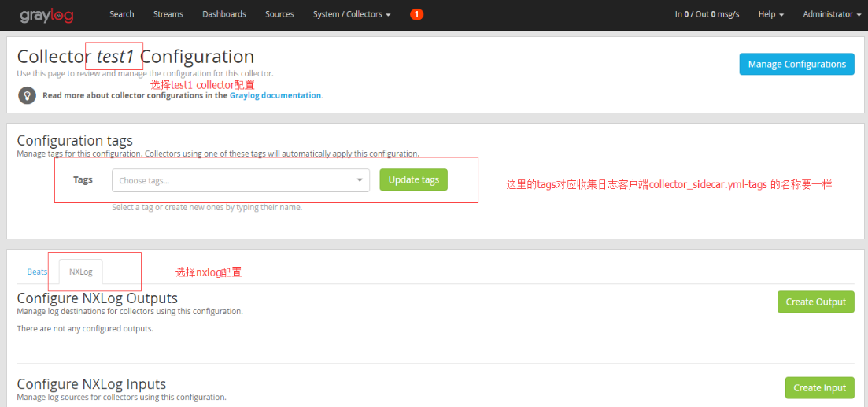868x407 pixels.
Task: Open the Search page
Action: point(122,14)
